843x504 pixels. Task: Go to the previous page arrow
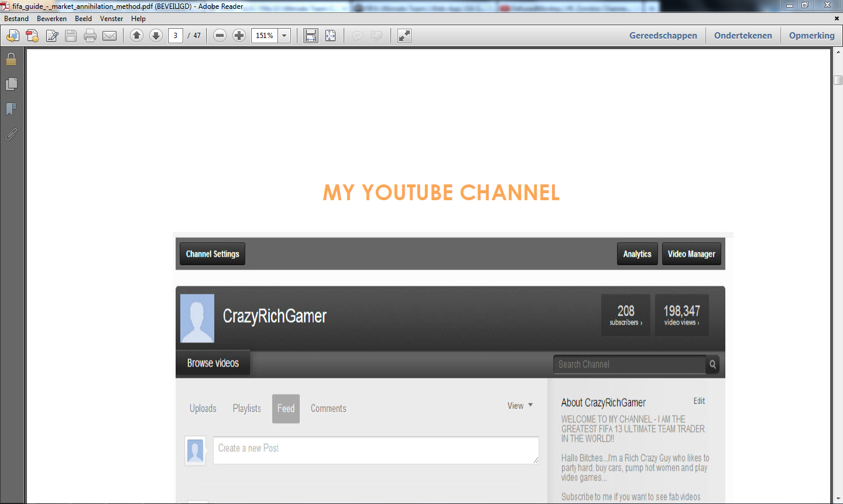point(136,36)
